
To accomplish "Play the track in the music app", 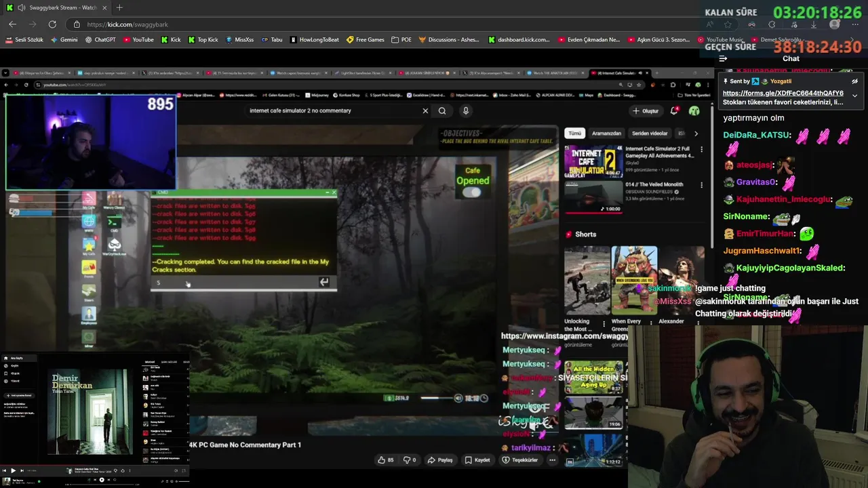I will point(12,470).
